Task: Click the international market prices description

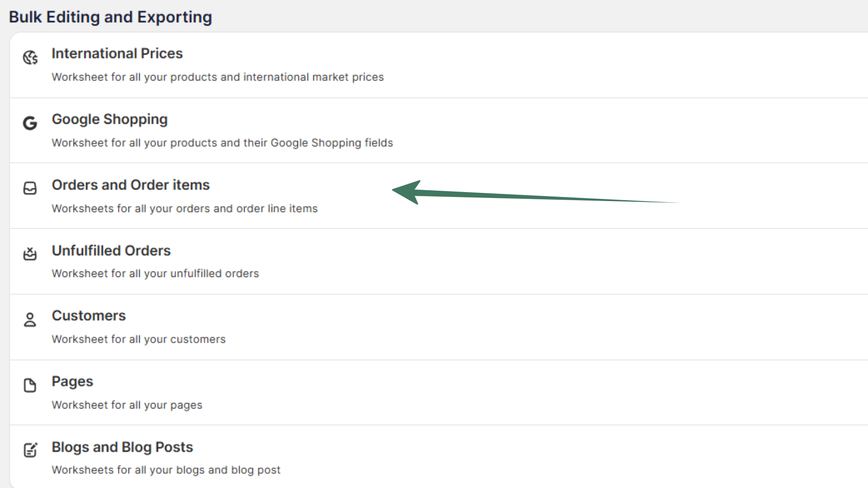Action: (x=217, y=77)
